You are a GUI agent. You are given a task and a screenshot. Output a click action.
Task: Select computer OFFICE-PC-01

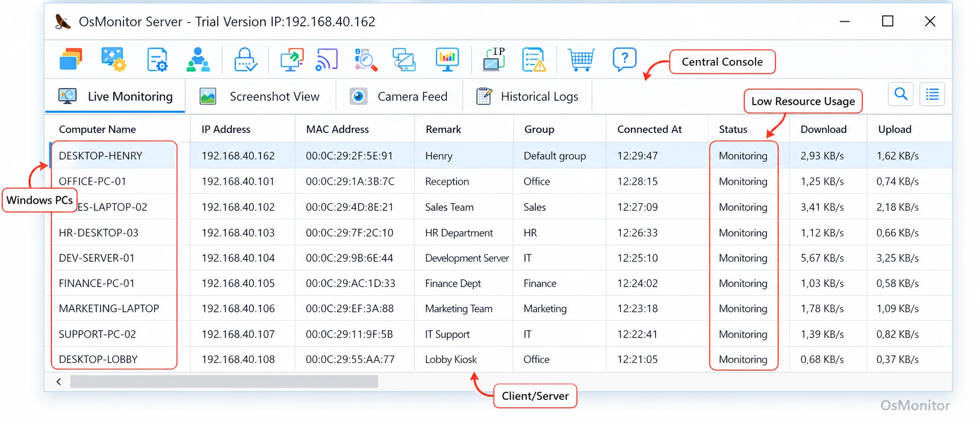point(92,182)
